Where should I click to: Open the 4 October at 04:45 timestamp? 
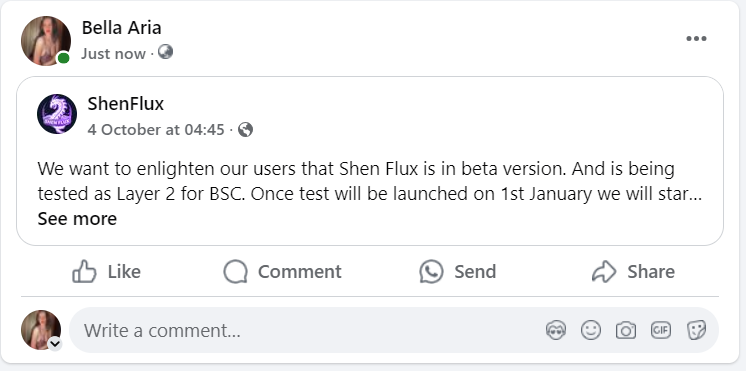(156, 129)
